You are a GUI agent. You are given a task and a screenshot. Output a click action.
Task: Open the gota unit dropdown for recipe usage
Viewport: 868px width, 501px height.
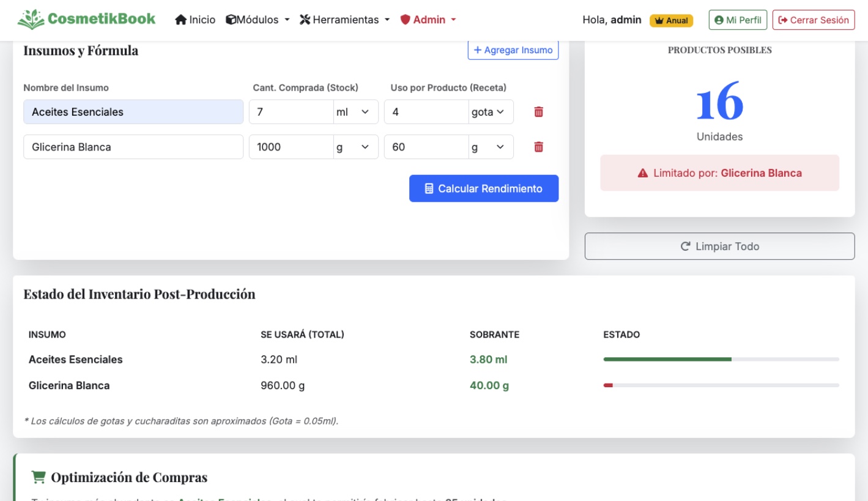click(x=491, y=112)
